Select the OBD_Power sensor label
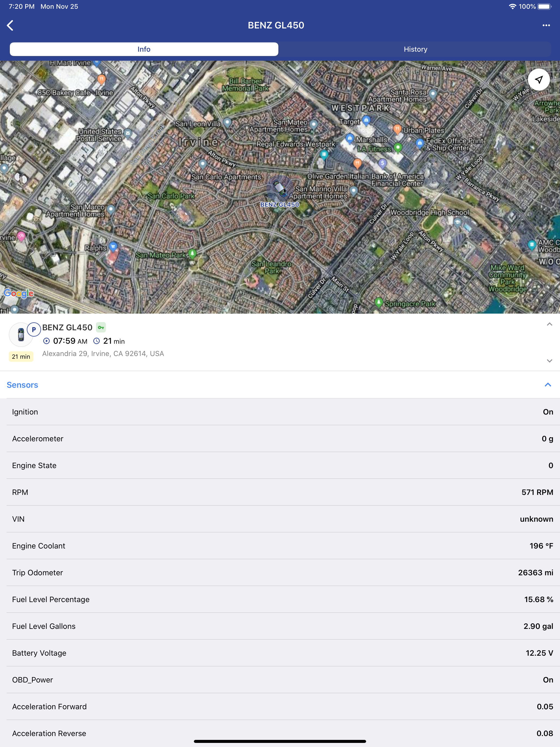 tap(33, 680)
